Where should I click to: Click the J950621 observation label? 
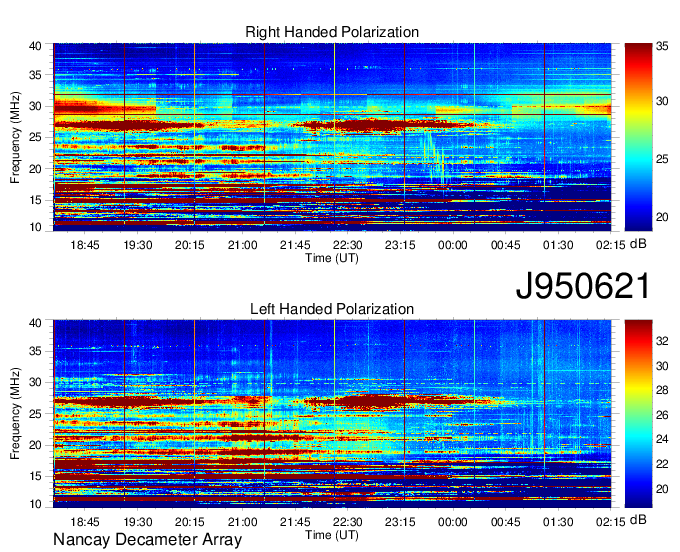(x=583, y=286)
